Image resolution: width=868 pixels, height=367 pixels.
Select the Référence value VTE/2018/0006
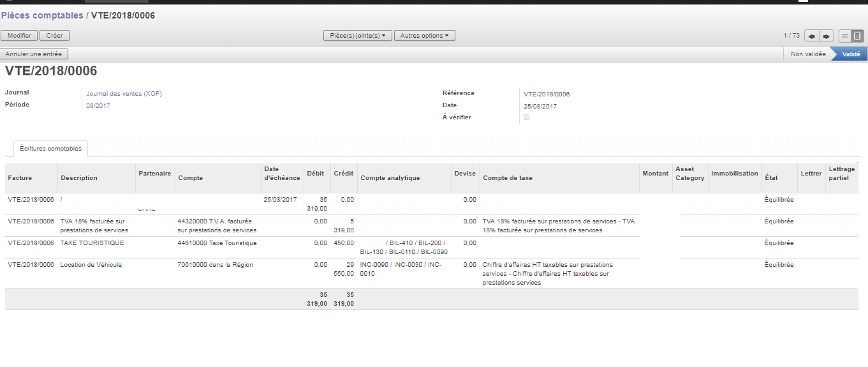tap(547, 94)
